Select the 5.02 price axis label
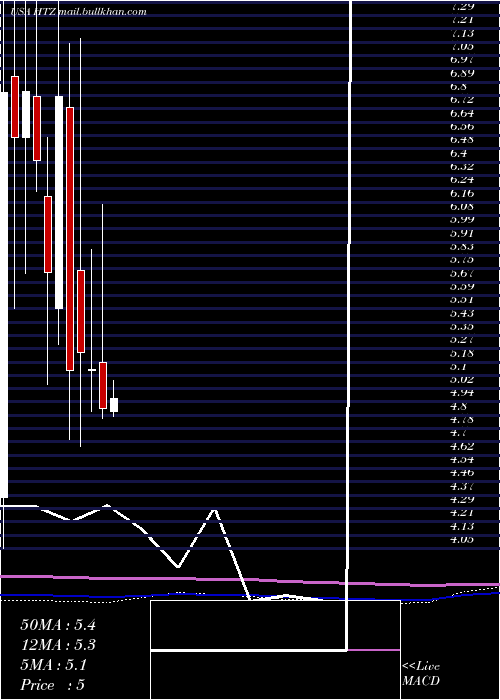 coord(462,379)
